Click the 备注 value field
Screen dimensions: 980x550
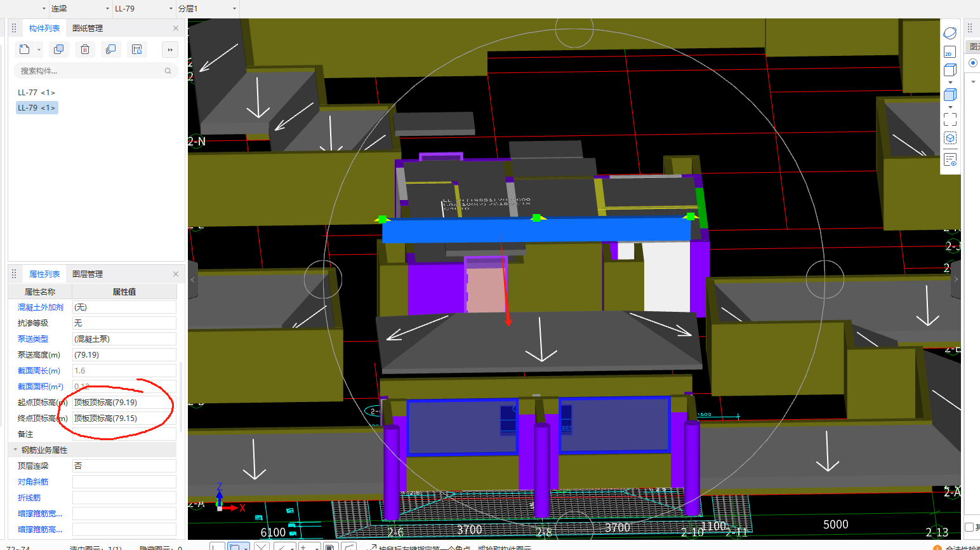point(124,434)
